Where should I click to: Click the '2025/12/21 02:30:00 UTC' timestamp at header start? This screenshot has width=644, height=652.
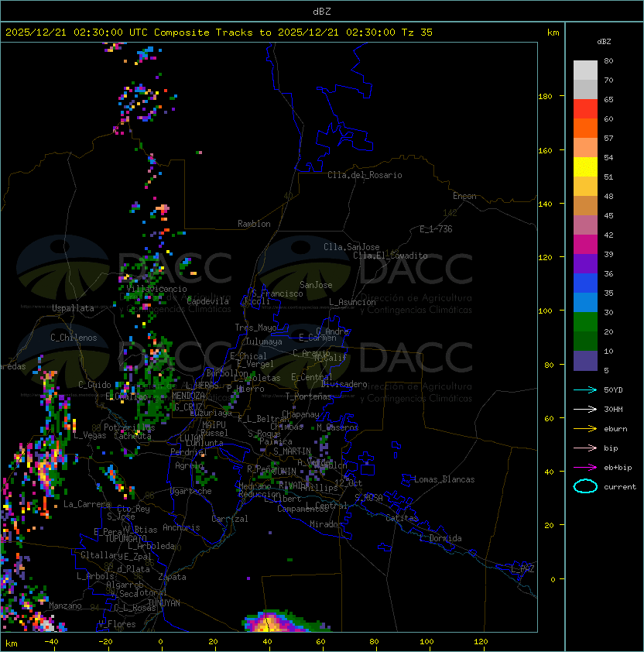[x=76, y=33]
